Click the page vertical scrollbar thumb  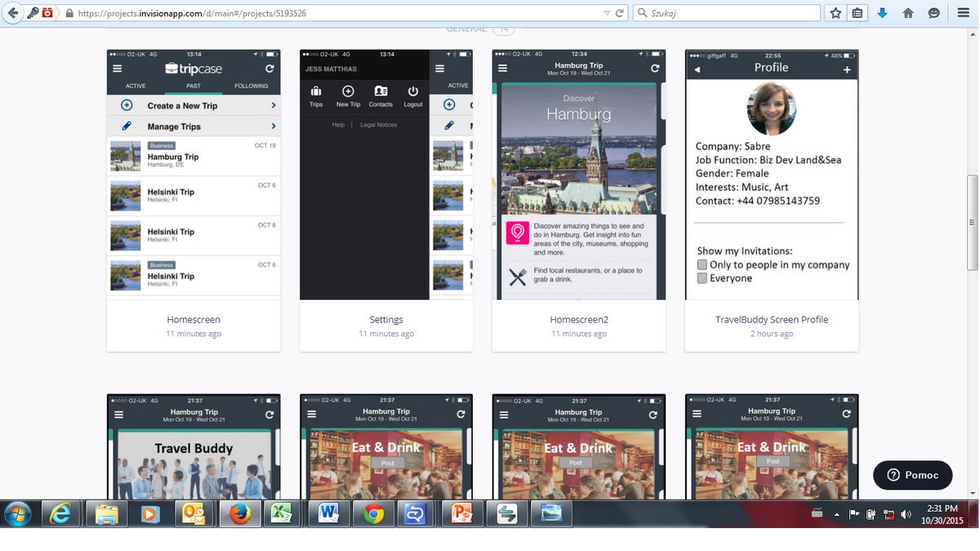click(972, 222)
